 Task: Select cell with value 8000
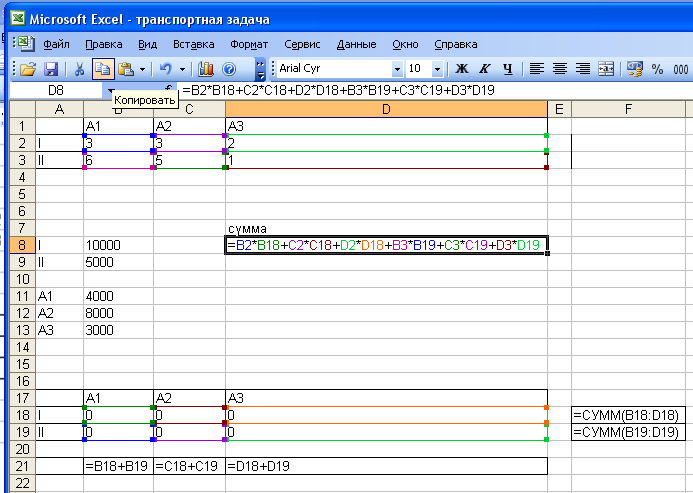[118, 313]
